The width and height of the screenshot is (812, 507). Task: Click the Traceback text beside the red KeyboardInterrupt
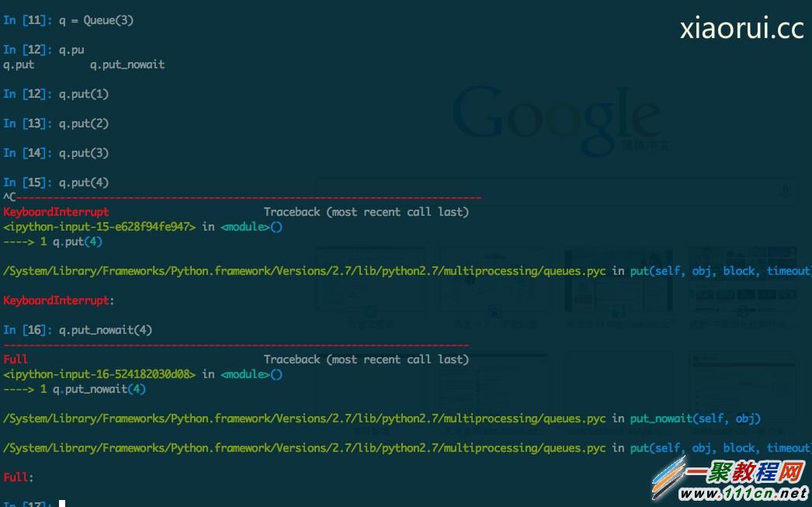pyautogui.click(x=366, y=212)
